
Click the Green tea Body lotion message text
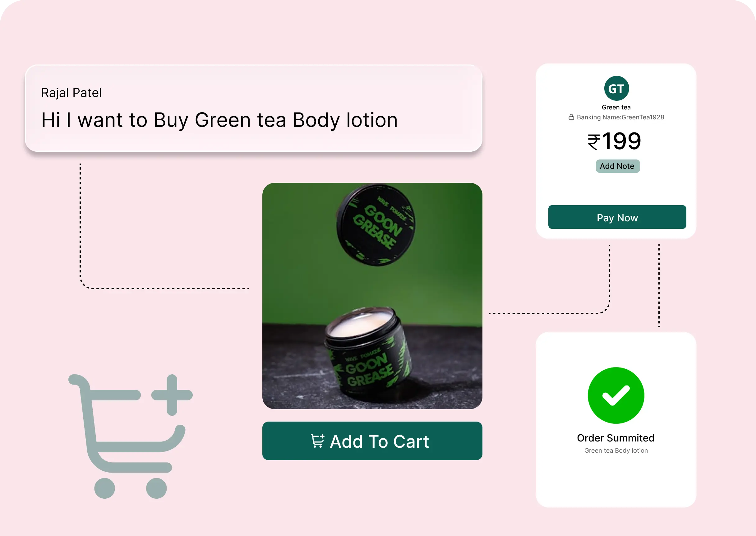click(220, 120)
